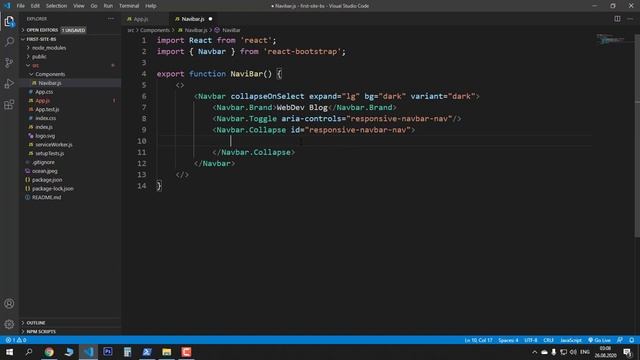Click the CRLF line ending indicator
The height and width of the screenshot is (360, 640).
548,340
